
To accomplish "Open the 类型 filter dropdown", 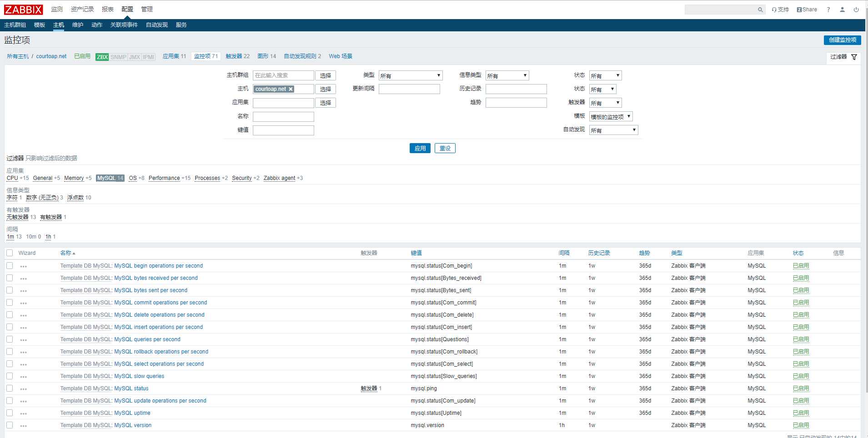I will [411, 75].
